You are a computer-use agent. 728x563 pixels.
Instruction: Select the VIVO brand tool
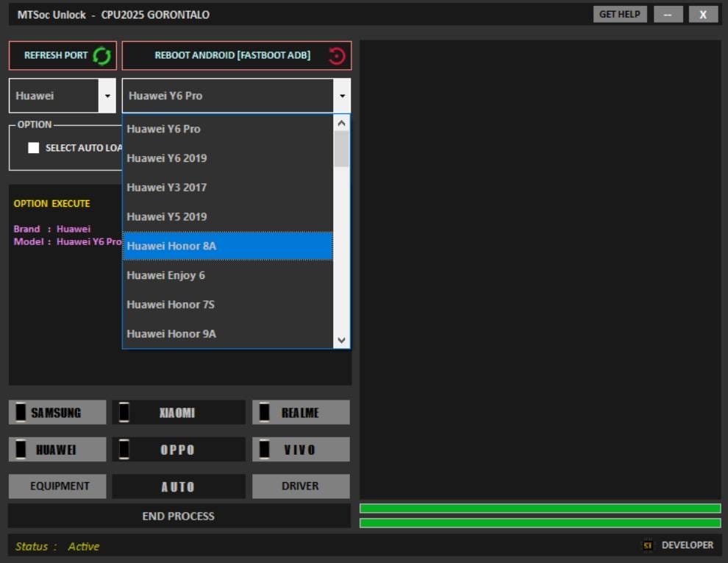click(301, 449)
